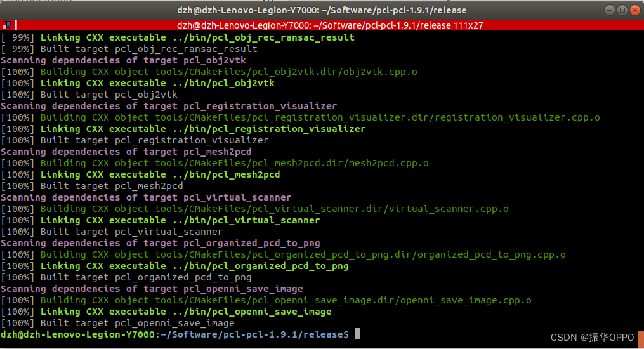Click the shell prompt 'dzh@dzh-Lenovo-Legion-Y7000'
This screenshot has height=349, width=644.
[77, 334]
